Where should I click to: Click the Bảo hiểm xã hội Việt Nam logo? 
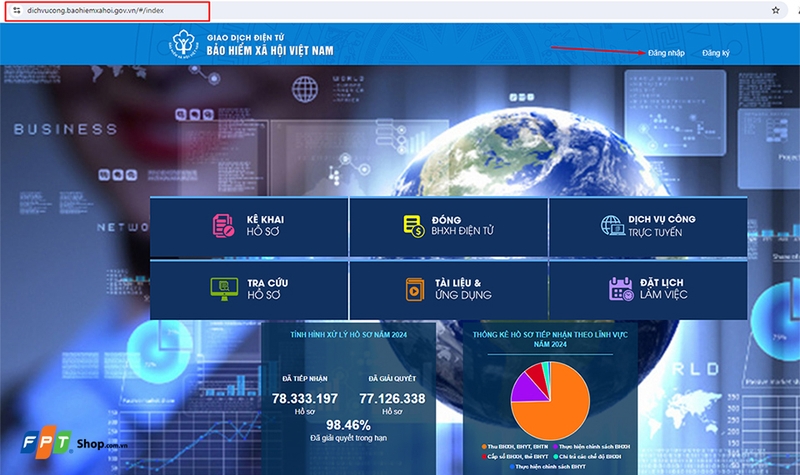(184, 43)
